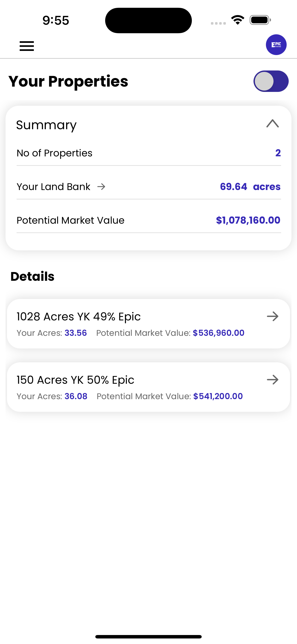Tap the Wi-Fi status icon

coord(238,20)
